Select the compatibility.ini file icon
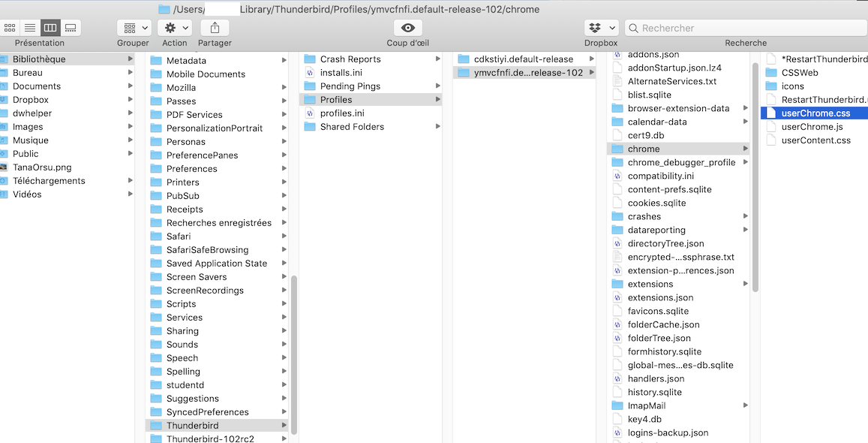Image resolution: width=868 pixels, height=443 pixels. coord(617,176)
